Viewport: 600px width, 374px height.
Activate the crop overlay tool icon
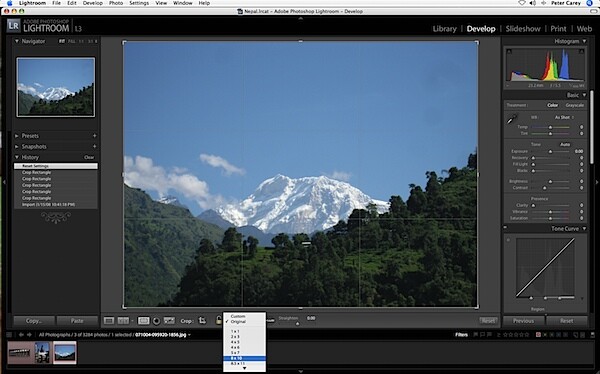143,321
